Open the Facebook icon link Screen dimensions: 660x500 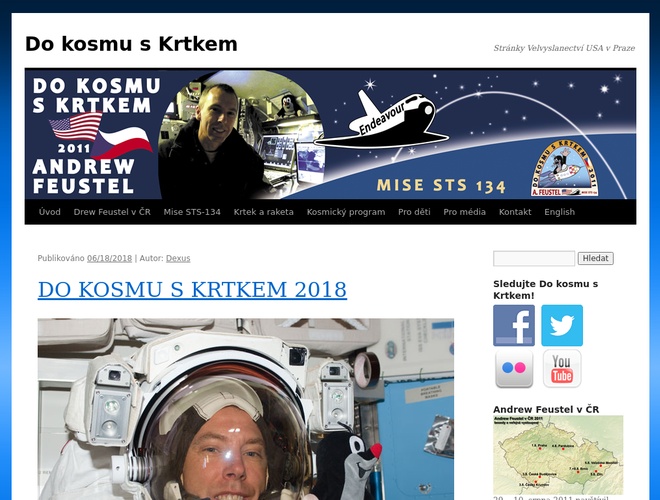coord(514,325)
